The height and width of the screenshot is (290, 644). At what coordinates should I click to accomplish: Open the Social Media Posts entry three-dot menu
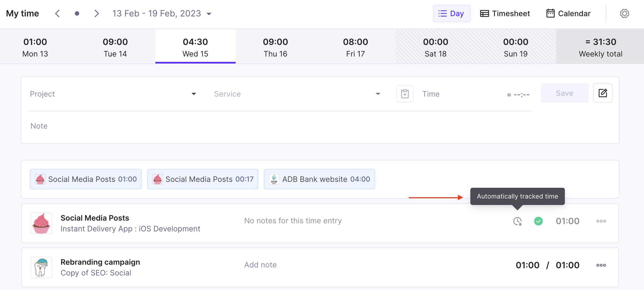[x=601, y=221]
